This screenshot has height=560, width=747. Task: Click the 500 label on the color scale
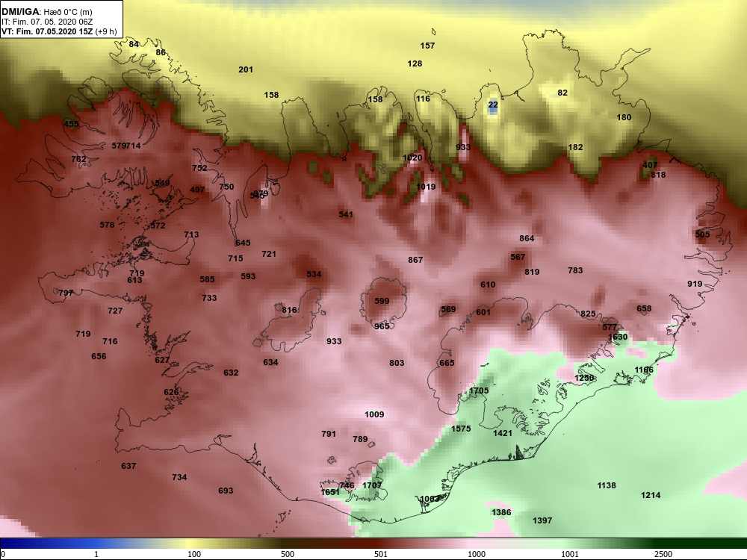click(x=288, y=554)
